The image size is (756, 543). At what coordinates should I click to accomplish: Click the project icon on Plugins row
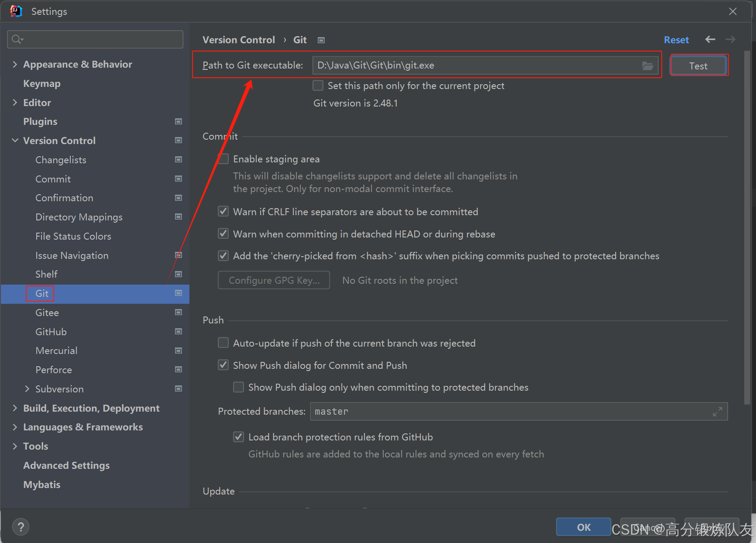tap(179, 121)
